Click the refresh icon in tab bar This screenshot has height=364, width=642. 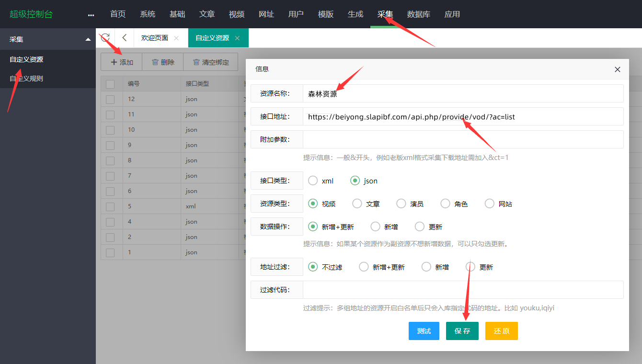[x=105, y=38]
